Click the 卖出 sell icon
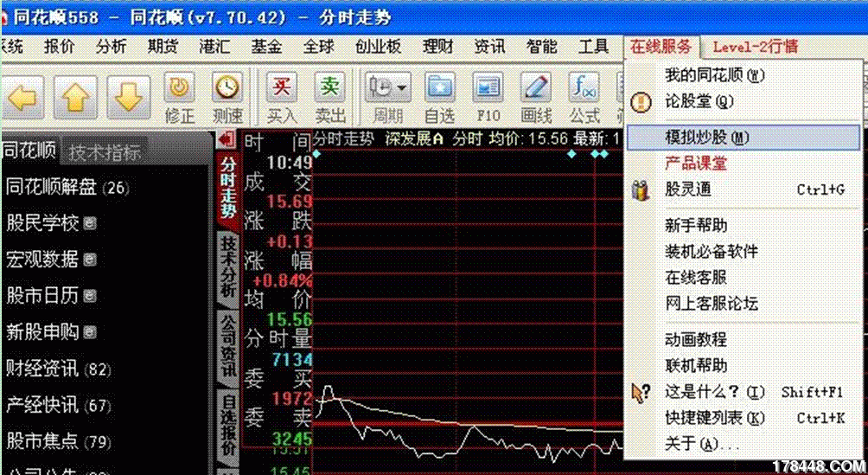 tap(330, 87)
